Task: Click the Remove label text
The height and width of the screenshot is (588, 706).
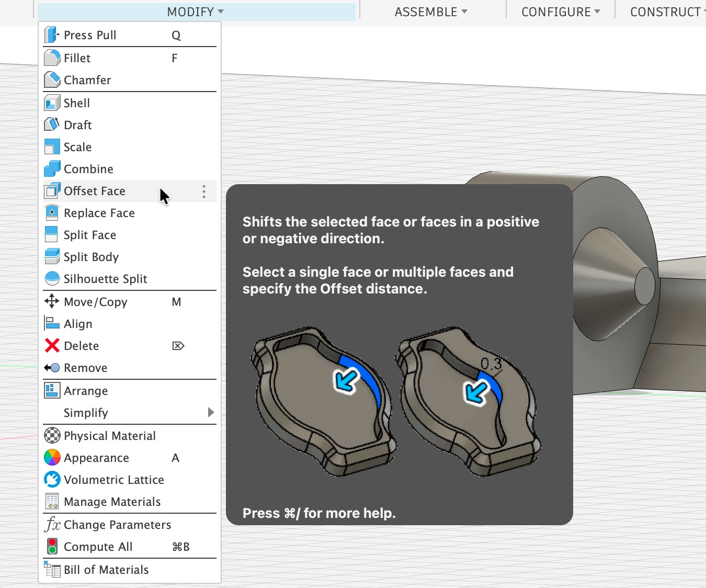Action: 85,368
